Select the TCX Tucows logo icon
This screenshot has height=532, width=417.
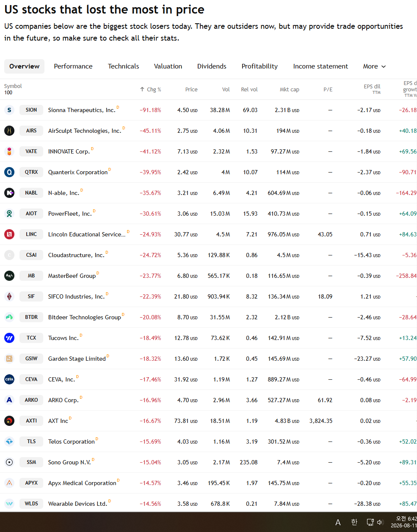pos(9,338)
